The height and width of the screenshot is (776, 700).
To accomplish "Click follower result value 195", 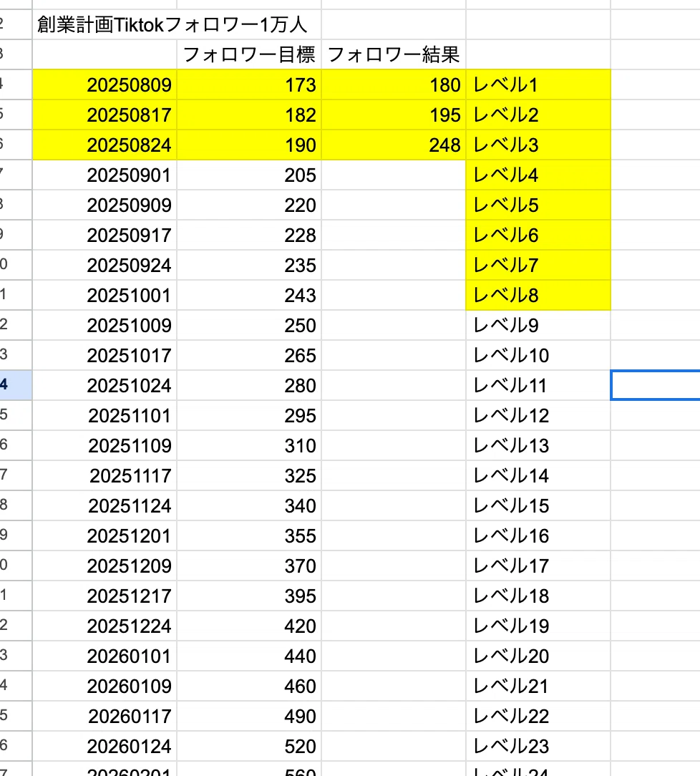I will click(394, 115).
